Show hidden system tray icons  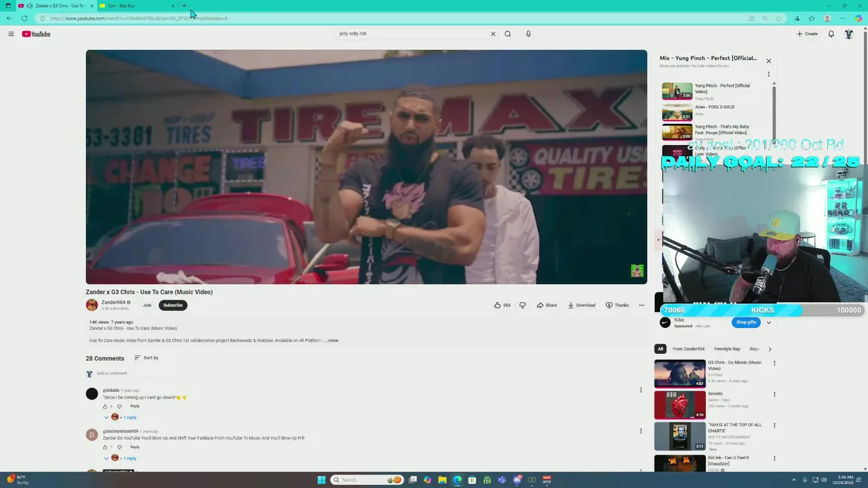(x=795, y=480)
